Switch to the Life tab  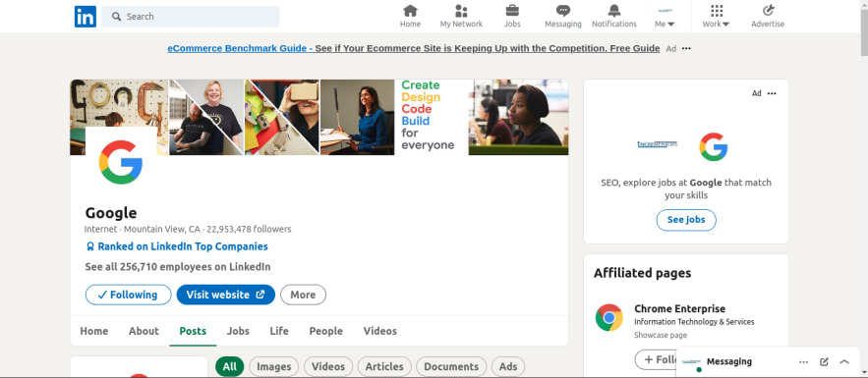(x=279, y=331)
